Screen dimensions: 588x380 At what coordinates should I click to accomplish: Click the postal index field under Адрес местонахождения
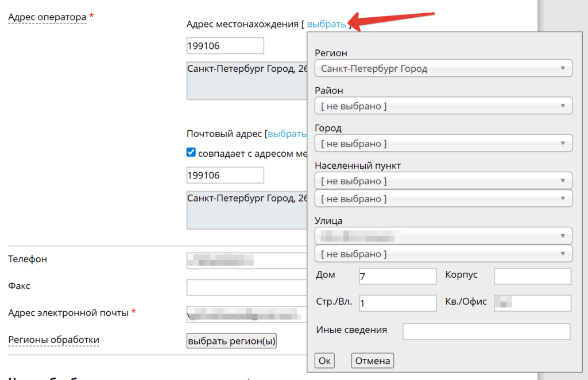[x=225, y=46]
